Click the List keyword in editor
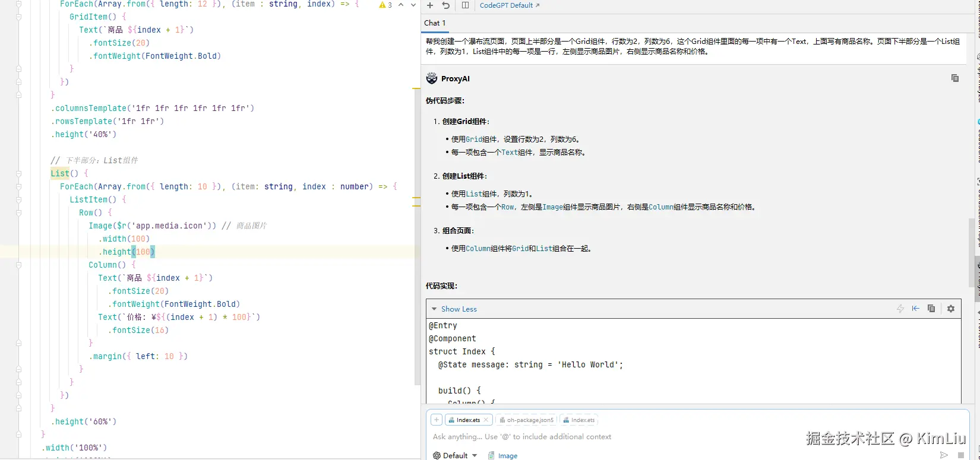 (x=60, y=173)
